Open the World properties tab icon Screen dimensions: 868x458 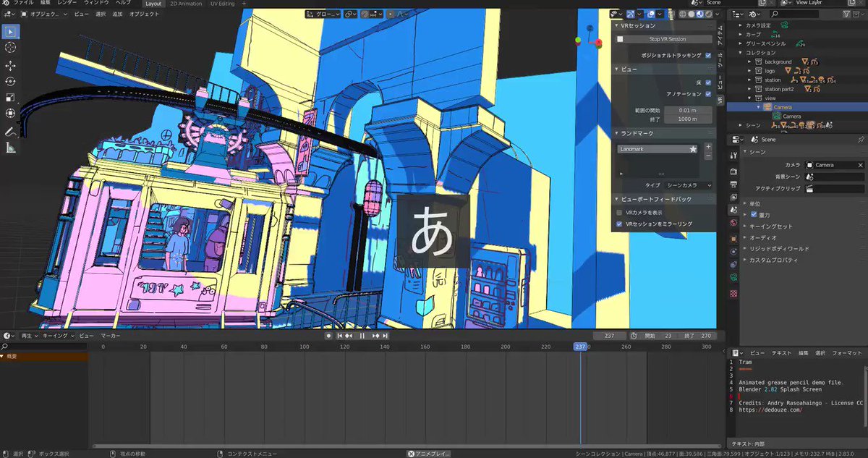tap(733, 222)
